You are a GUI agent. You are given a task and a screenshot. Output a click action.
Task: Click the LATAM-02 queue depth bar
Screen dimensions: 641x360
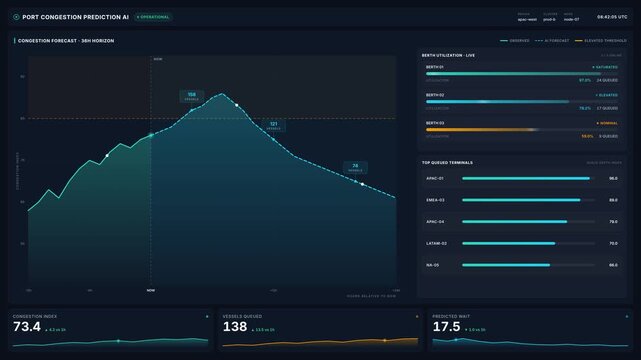[528, 244]
